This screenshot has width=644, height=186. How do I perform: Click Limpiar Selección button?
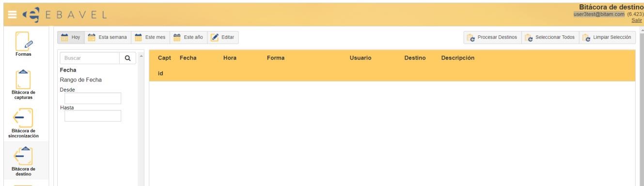[607, 37]
